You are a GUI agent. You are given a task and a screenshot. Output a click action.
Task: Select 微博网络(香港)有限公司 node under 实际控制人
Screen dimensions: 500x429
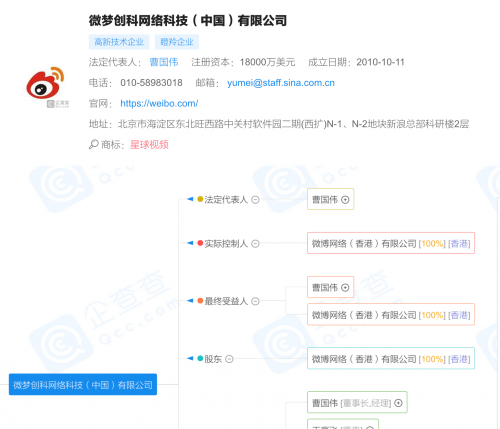(391, 243)
